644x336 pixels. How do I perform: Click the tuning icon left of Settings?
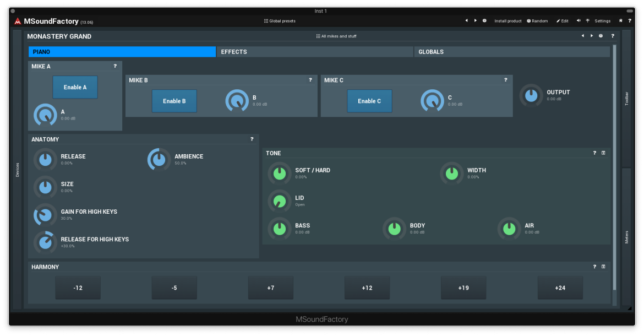[588, 20]
